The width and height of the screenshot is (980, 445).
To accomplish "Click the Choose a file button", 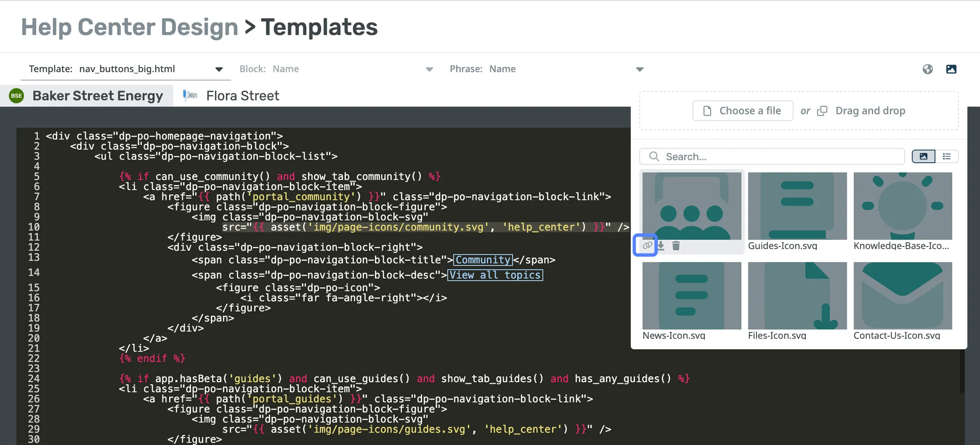I will click(x=743, y=111).
